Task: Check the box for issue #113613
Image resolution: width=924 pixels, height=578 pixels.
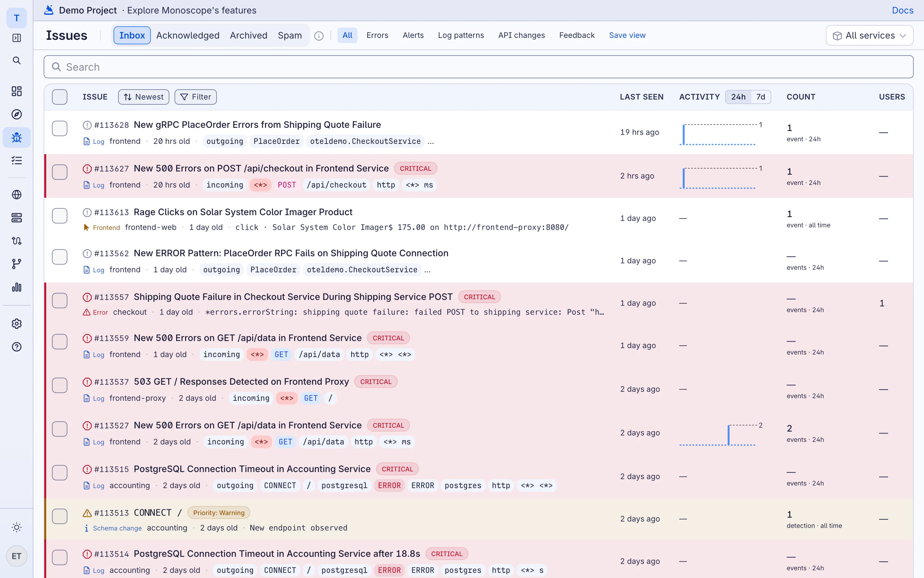Action: [60, 215]
